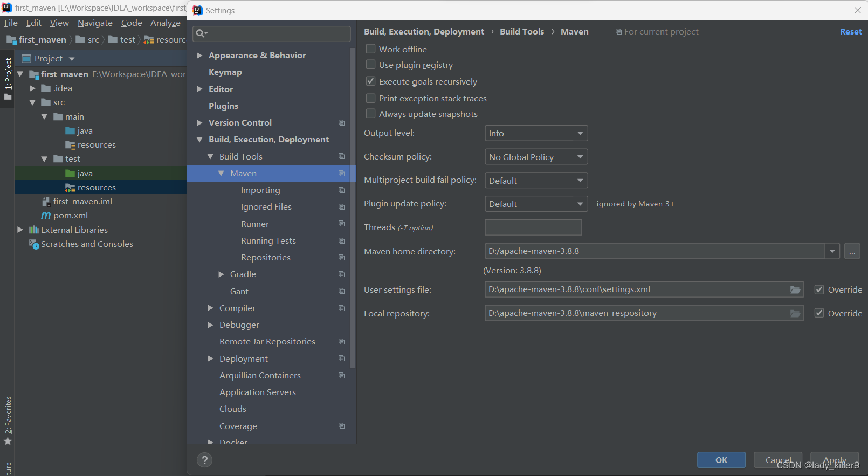Viewport: 868px width, 476px height.
Task: Open the Checksum policy dropdown
Action: (536, 157)
